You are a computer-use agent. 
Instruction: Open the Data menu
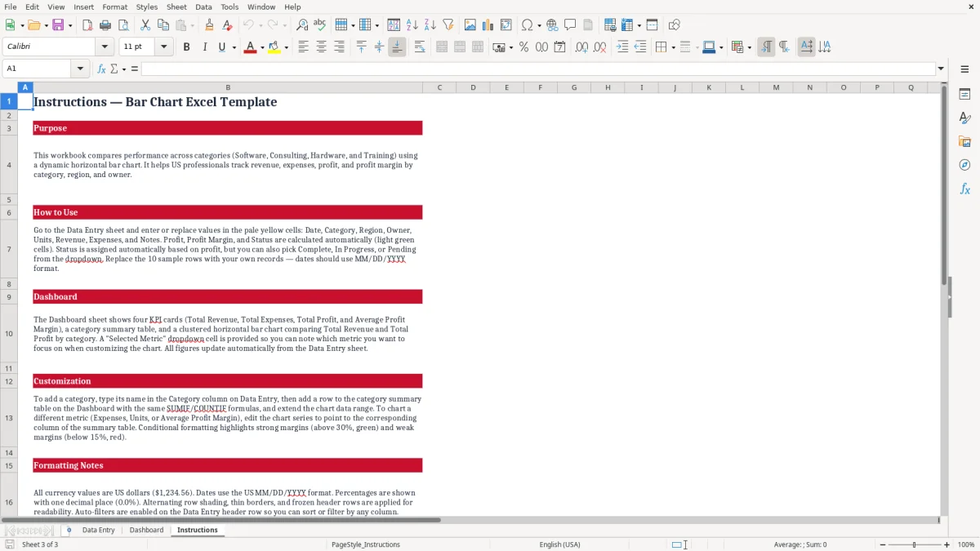tap(203, 7)
